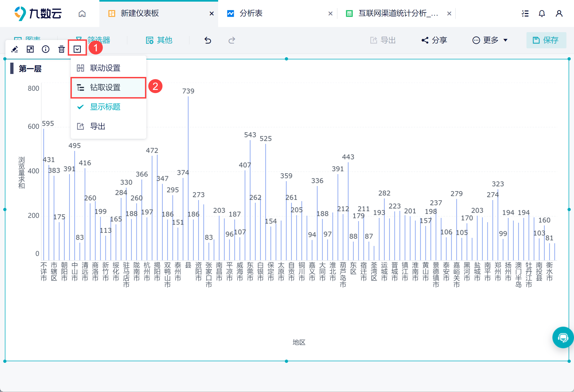Viewport: 574px width, 392px height.
Task: Toggle 显示标题 checked option
Action: click(x=105, y=107)
